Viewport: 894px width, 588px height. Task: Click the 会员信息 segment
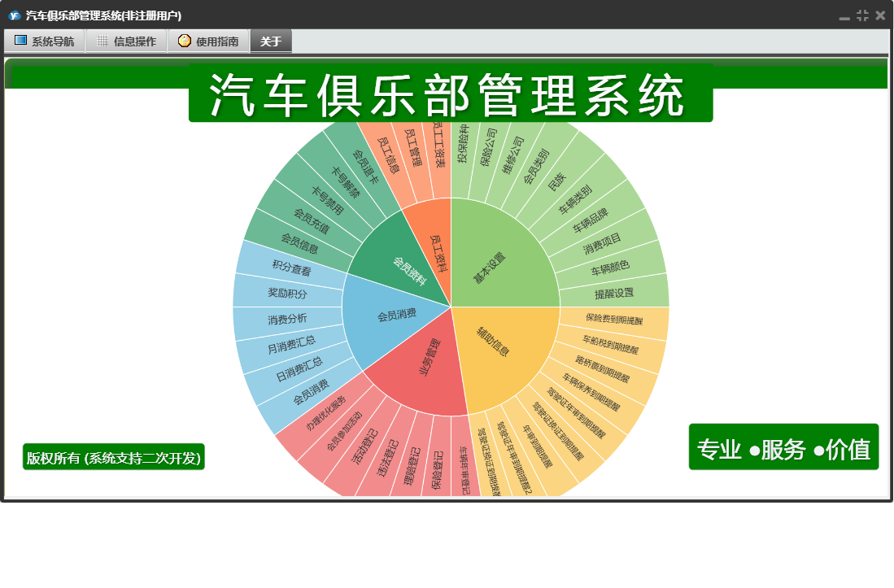[299, 243]
